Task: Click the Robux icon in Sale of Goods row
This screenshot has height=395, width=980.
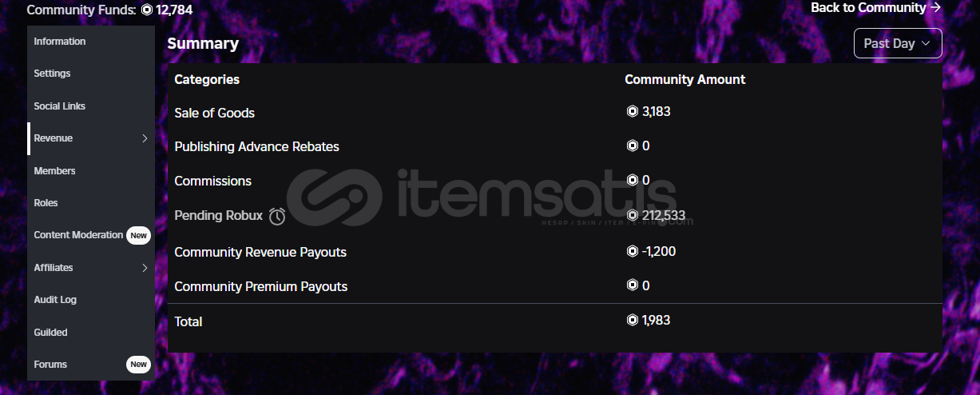Action: pos(633,112)
